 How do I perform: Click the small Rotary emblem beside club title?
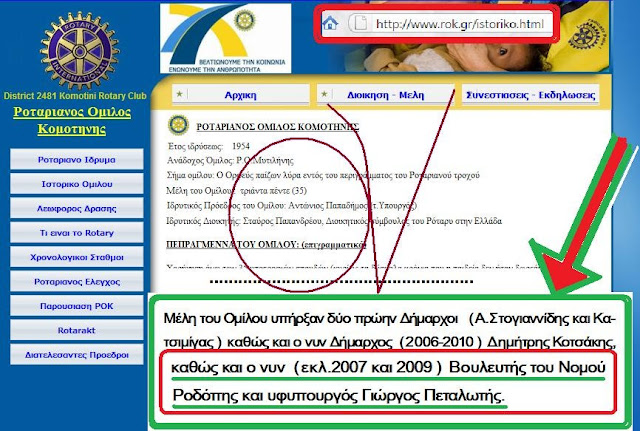click(178, 125)
